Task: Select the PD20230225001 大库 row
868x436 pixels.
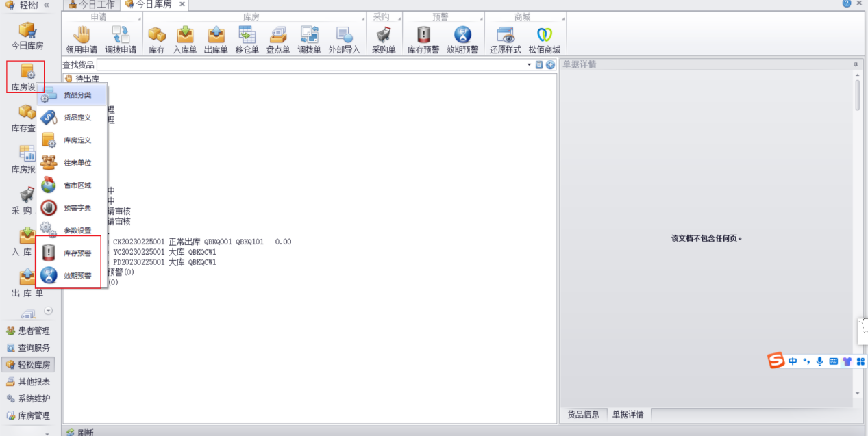Action: 164,262
